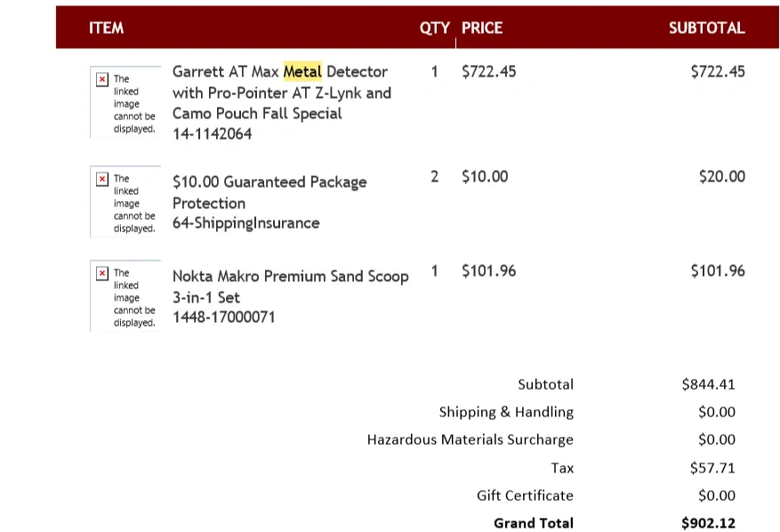The height and width of the screenshot is (532, 780).
Task: Click the SKU 14-1142064
Action: pos(212,134)
